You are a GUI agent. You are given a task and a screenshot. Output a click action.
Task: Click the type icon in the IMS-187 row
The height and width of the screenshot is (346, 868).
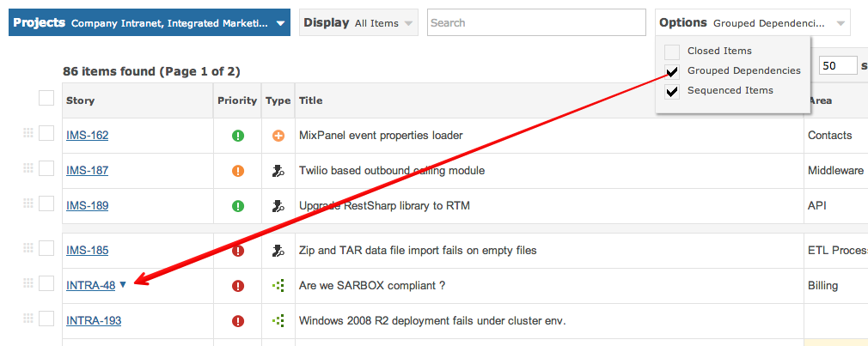pyautogui.click(x=278, y=171)
